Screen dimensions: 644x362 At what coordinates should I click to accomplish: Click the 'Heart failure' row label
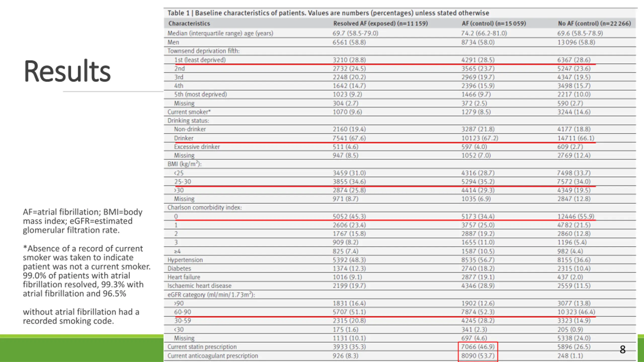[x=184, y=277]
